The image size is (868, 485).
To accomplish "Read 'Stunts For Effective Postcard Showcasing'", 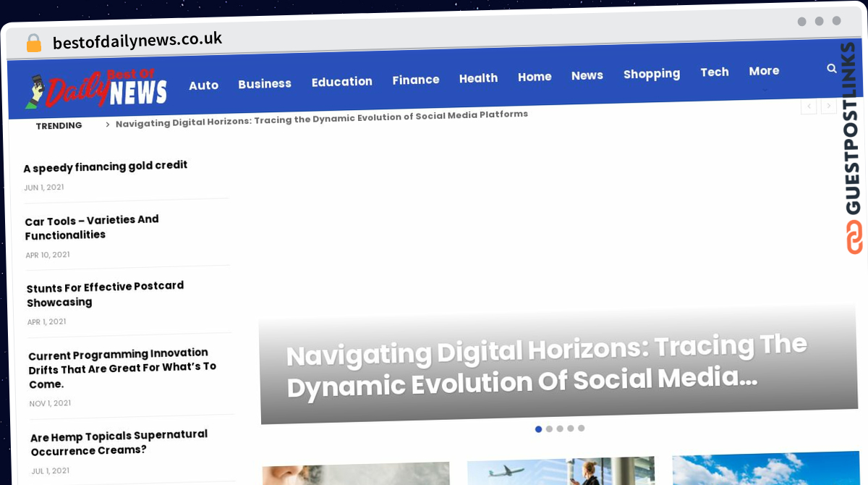I will click(x=106, y=294).
